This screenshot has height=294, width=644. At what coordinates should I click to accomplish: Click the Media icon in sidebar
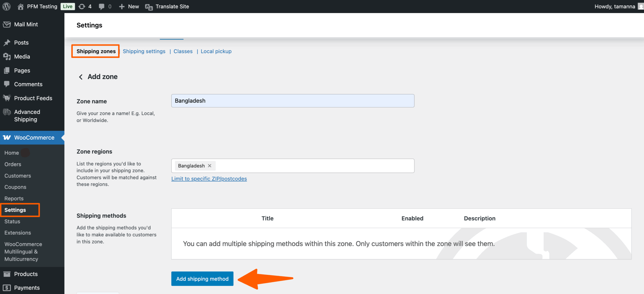7,57
